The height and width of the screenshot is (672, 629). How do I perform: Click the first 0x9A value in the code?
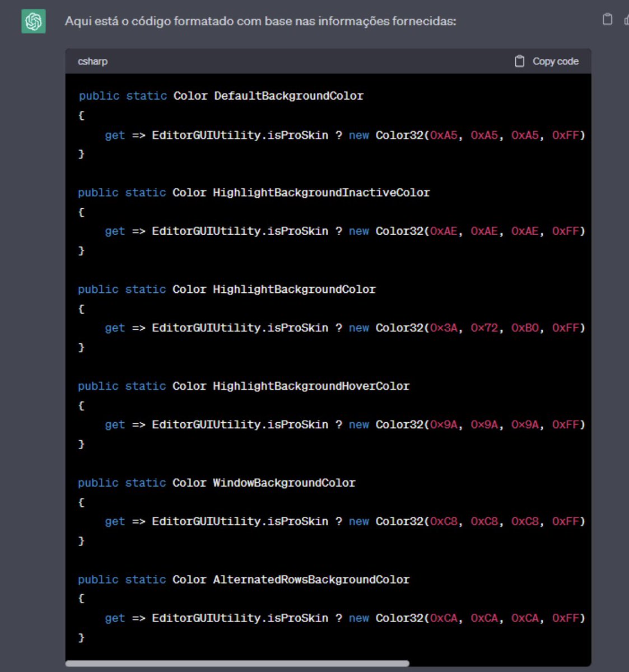[x=444, y=425]
